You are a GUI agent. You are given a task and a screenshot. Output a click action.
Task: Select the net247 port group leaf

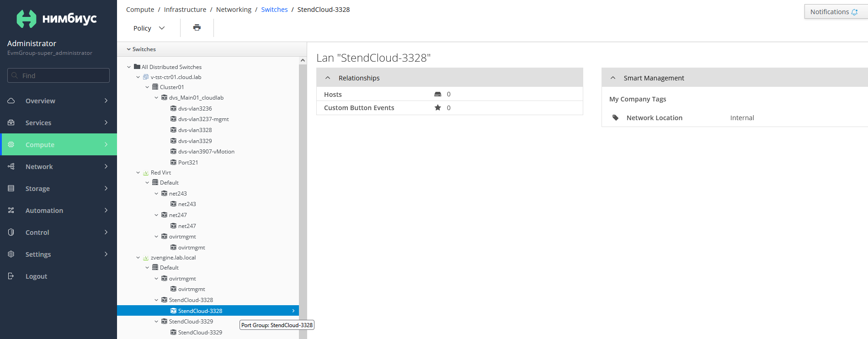click(x=187, y=226)
